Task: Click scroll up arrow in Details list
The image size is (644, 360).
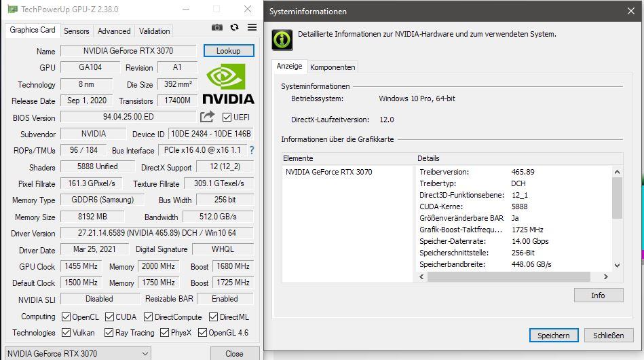Action: pyautogui.click(x=617, y=172)
